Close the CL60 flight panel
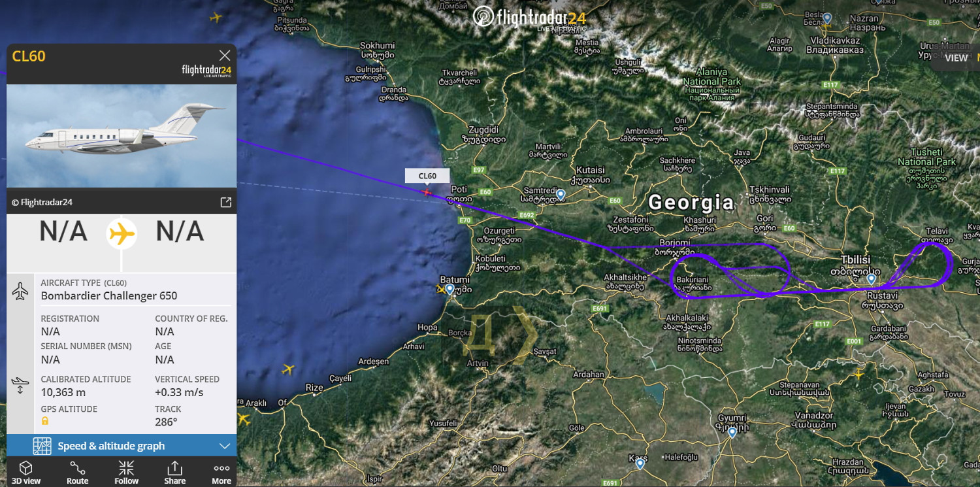Image resolution: width=980 pixels, height=487 pixels. [x=225, y=56]
